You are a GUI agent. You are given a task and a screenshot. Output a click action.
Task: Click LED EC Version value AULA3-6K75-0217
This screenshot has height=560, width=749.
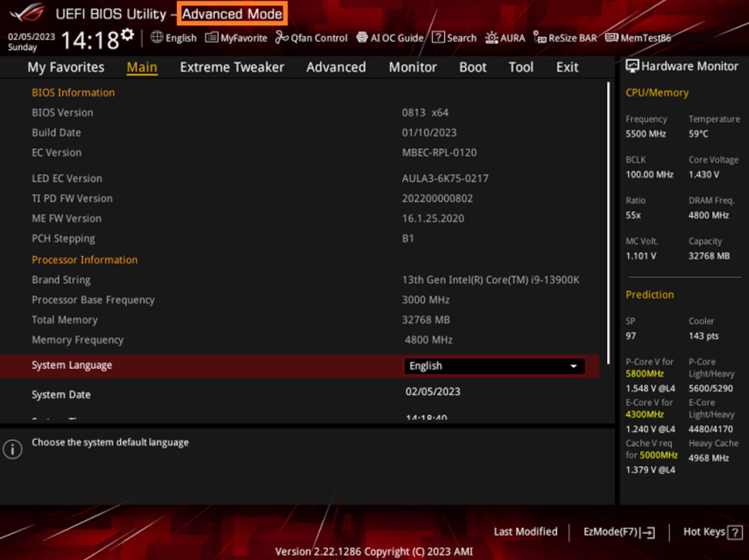(x=445, y=178)
